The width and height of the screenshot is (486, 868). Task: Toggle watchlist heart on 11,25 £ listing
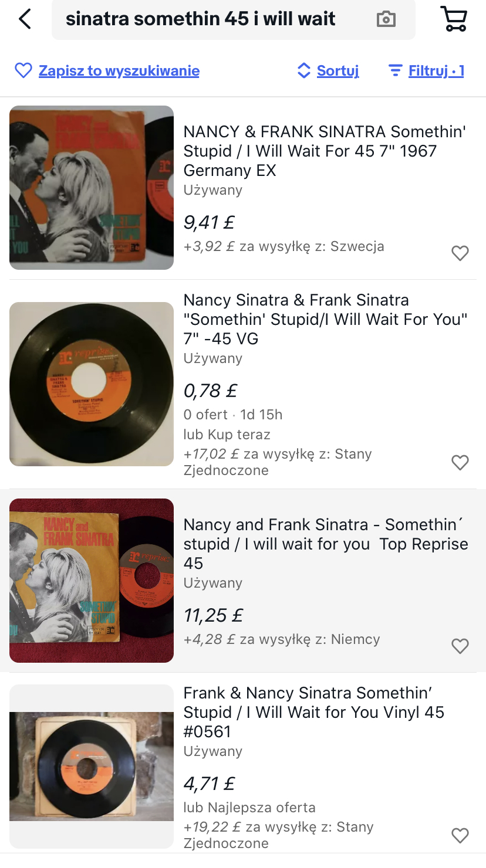coord(460,646)
